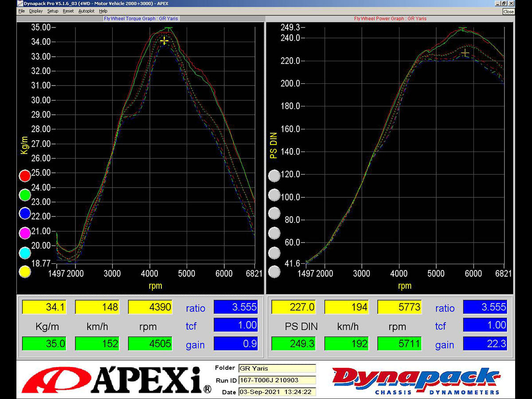Toggle the magenta run trace on torque graph
The width and height of the screenshot is (532, 399).
(x=24, y=233)
